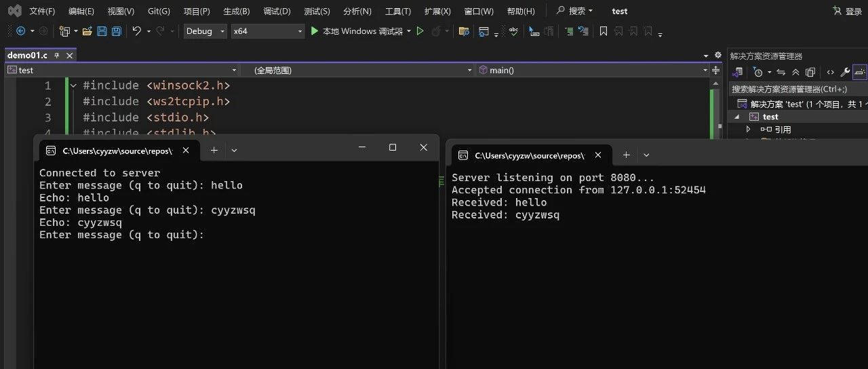The width and height of the screenshot is (868, 369).
Task: Click the 登录 sign-in button
Action: click(847, 12)
